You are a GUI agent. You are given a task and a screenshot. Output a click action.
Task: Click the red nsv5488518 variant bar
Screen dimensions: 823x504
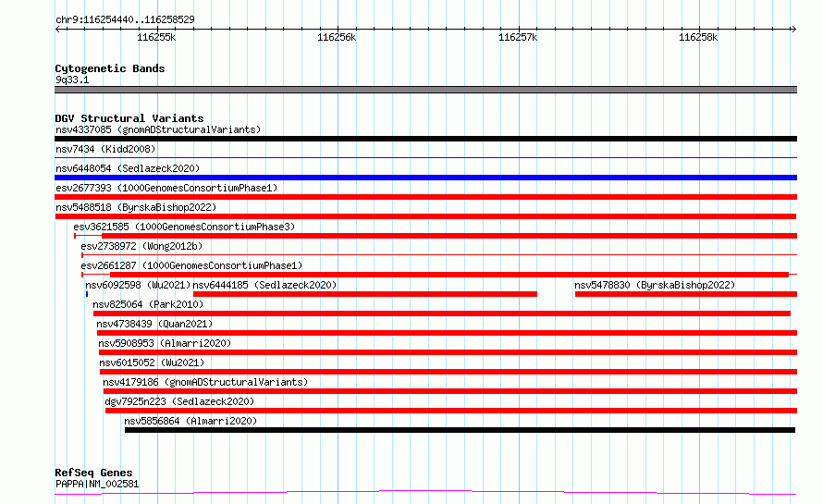[425, 216]
